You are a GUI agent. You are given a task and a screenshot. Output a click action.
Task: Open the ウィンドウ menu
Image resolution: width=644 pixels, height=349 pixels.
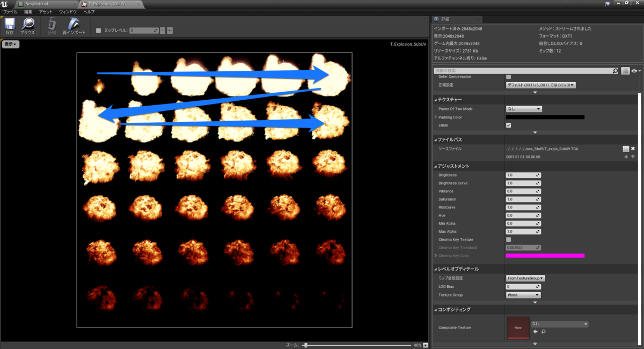(68, 11)
